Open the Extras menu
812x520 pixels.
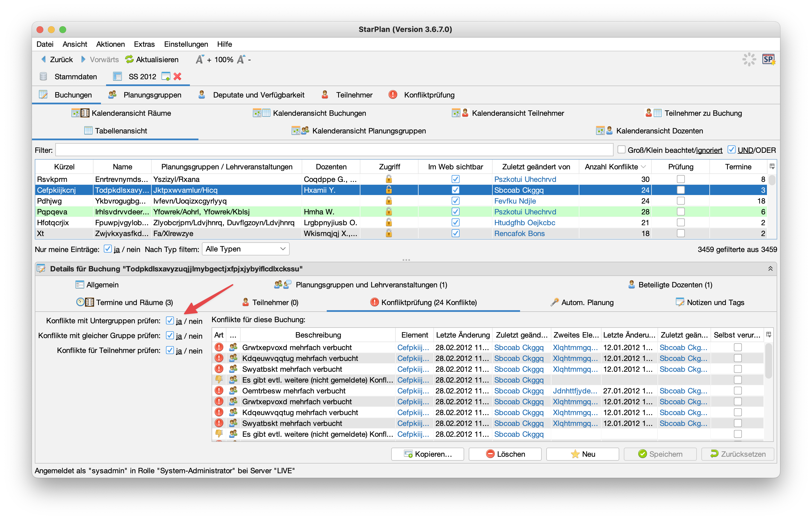pos(144,44)
